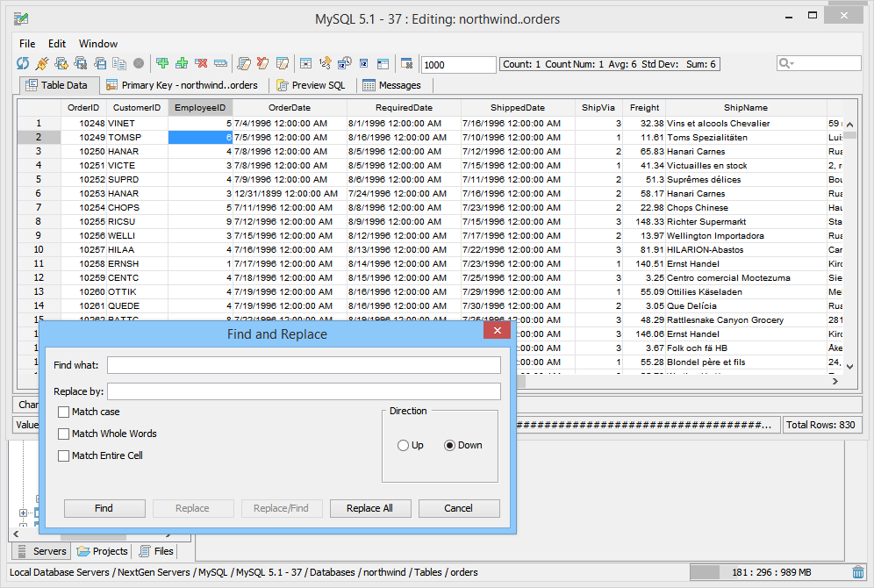Image resolution: width=874 pixels, height=588 pixels.
Task: Click OrderID cell 10253
Action: point(83,193)
